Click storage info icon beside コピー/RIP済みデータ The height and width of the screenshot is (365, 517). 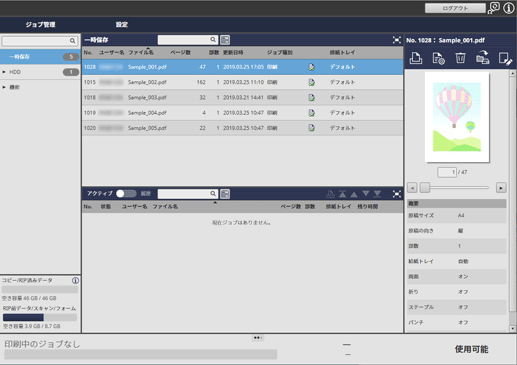pos(76,280)
